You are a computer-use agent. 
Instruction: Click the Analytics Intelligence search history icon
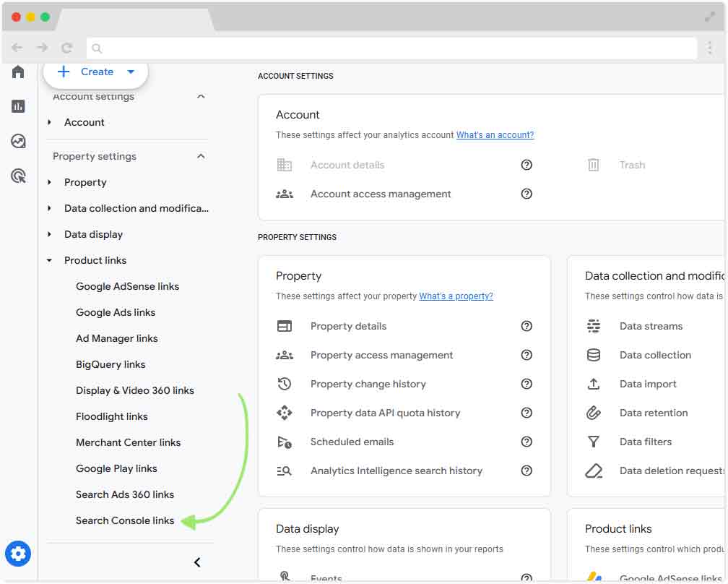(x=284, y=471)
